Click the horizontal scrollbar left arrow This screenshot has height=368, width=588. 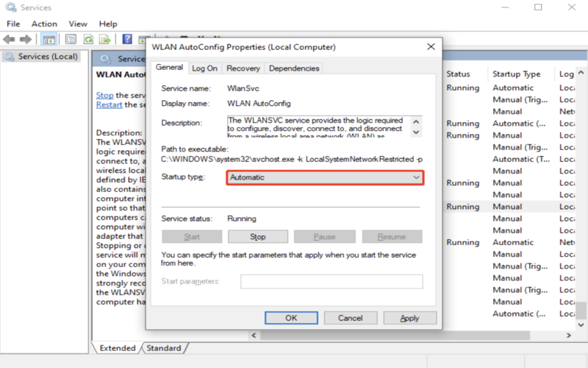click(x=254, y=336)
